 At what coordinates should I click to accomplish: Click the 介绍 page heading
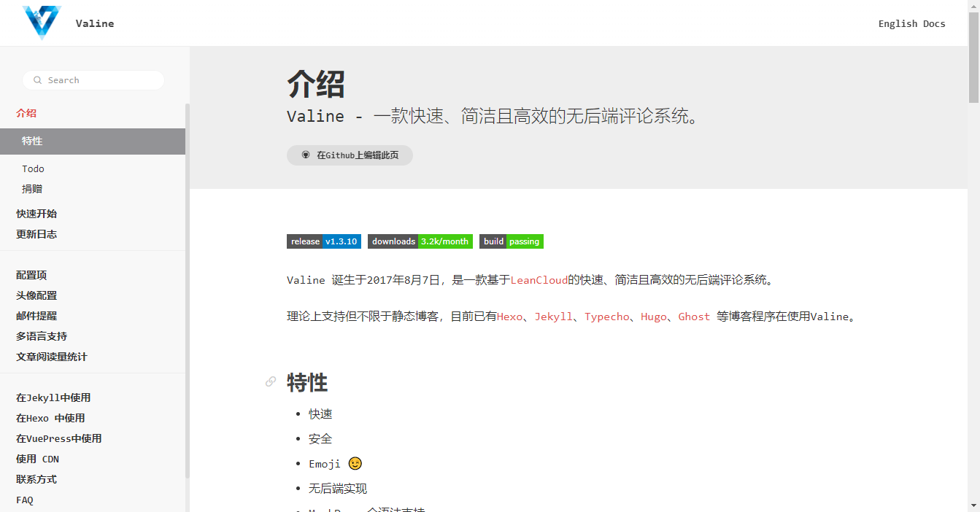(x=316, y=84)
